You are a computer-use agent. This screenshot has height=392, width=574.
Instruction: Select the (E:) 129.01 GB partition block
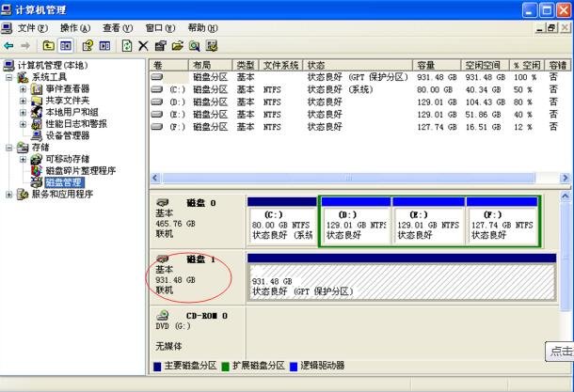click(429, 222)
